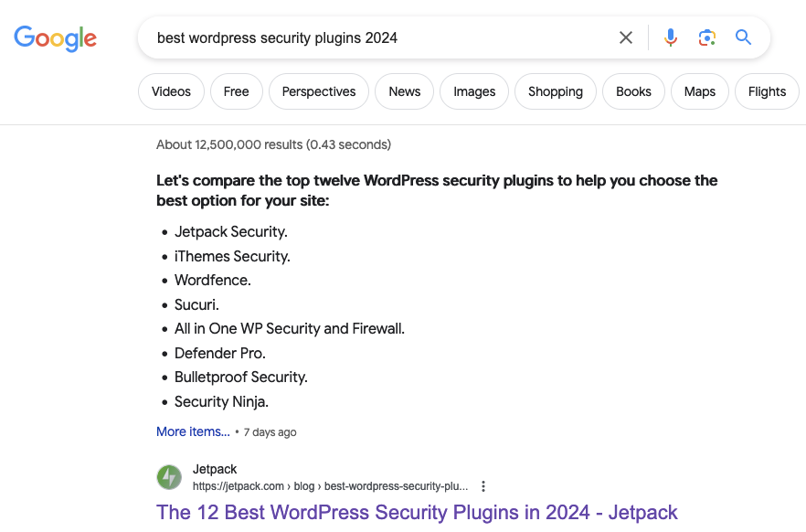Click the magnifying glass search icon
This screenshot has width=806, height=532.
pyautogui.click(x=743, y=37)
